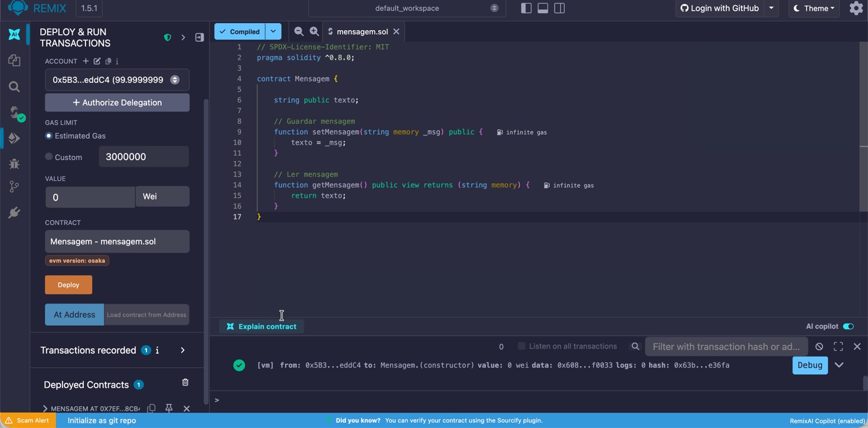Viewport: 868px width, 428px height.
Task: Open the Plugin manager plug icon
Action: coord(14,213)
